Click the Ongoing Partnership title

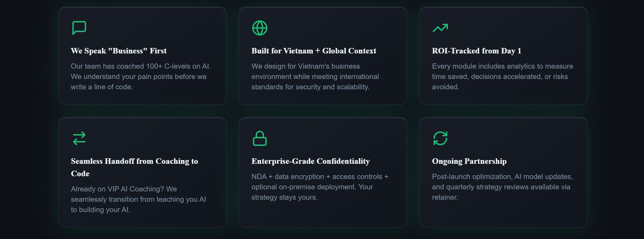(469, 161)
